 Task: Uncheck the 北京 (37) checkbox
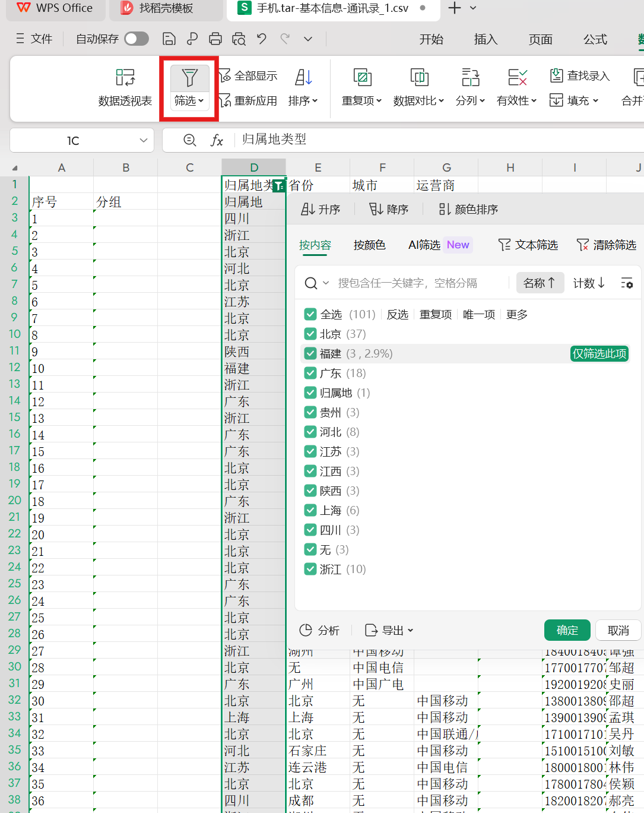pos(310,334)
